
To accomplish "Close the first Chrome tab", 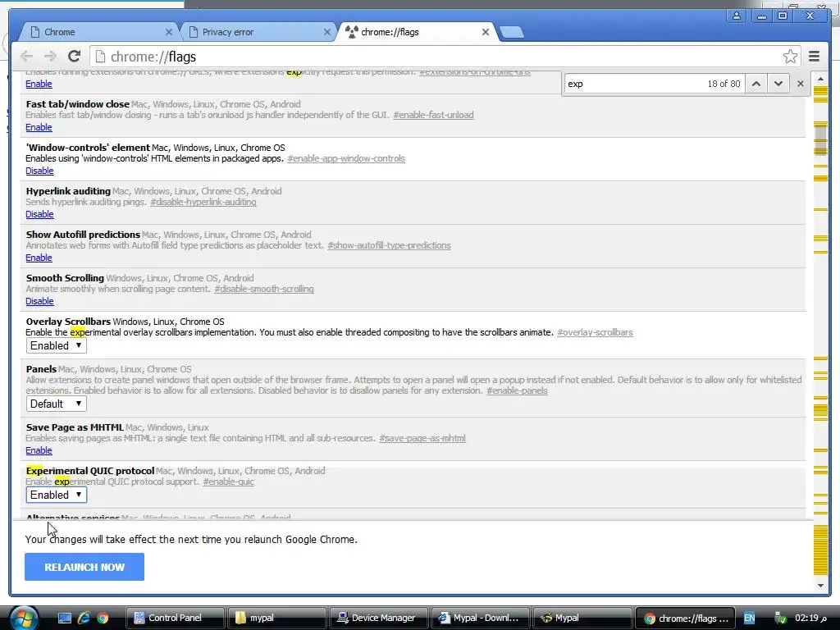I will (168, 32).
